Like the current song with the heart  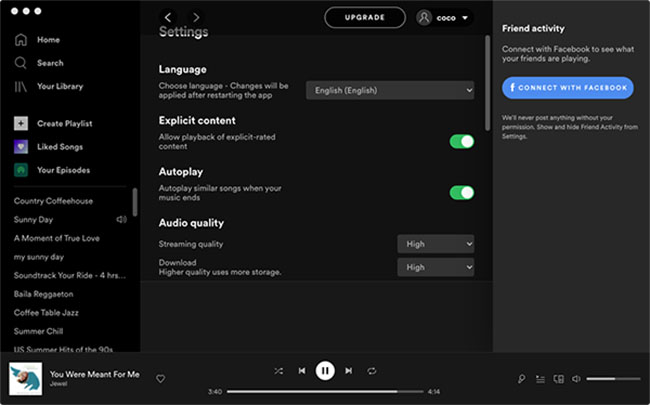[x=160, y=378]
